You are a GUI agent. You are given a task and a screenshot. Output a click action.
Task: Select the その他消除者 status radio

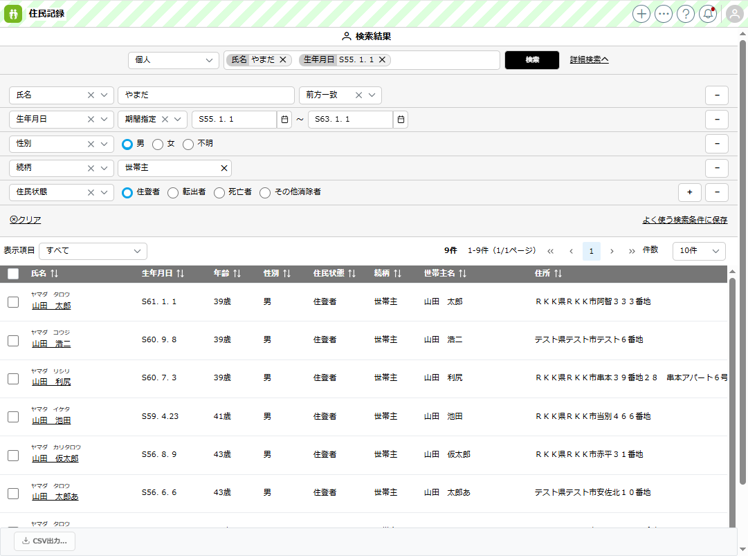pos(265,193)
